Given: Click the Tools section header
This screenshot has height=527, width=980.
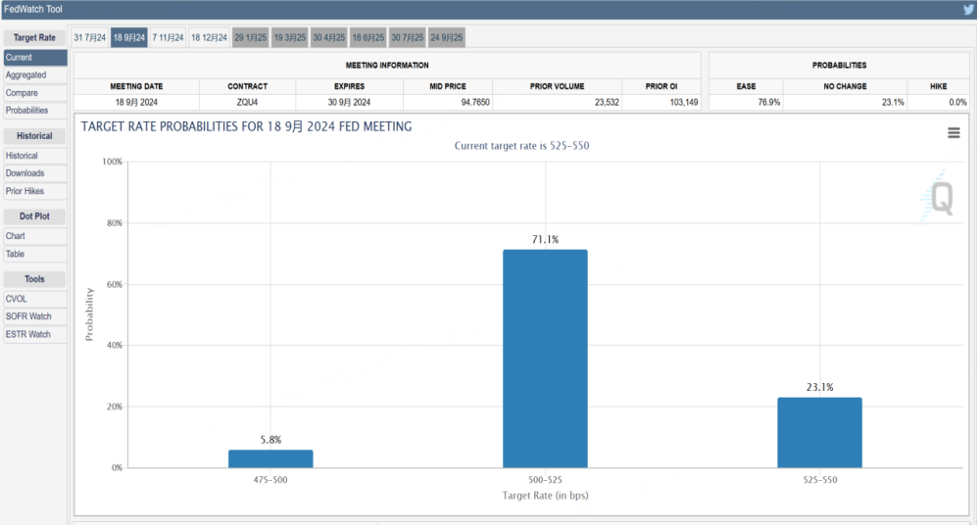Looking at the screenshot, I should pyautogui.click(x=34, y=279).
